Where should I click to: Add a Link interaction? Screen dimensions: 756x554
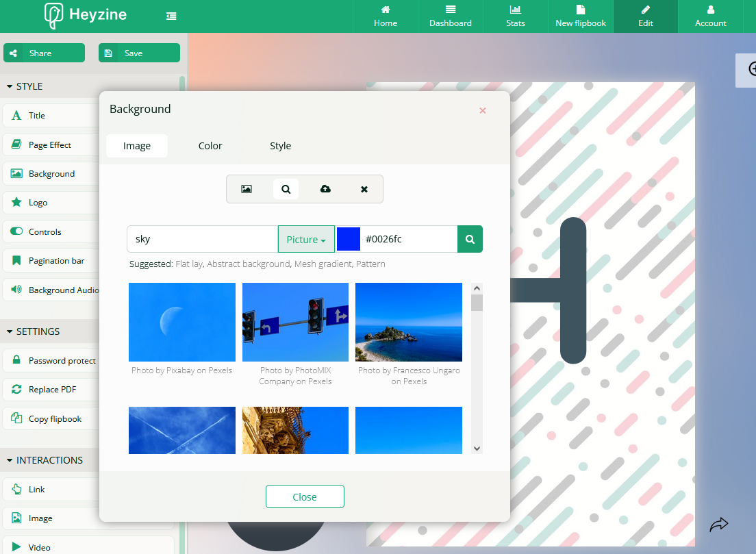tap(51, 490)
